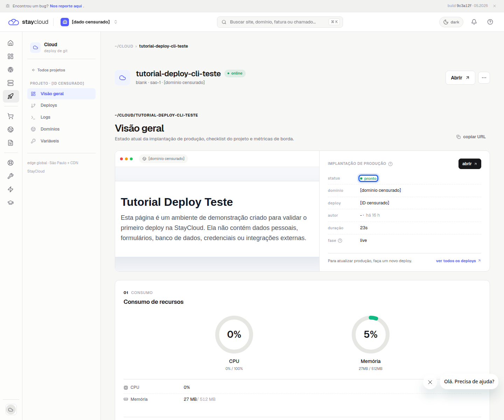
Task: Focus the search input field
Action: [x=280, y=22]
